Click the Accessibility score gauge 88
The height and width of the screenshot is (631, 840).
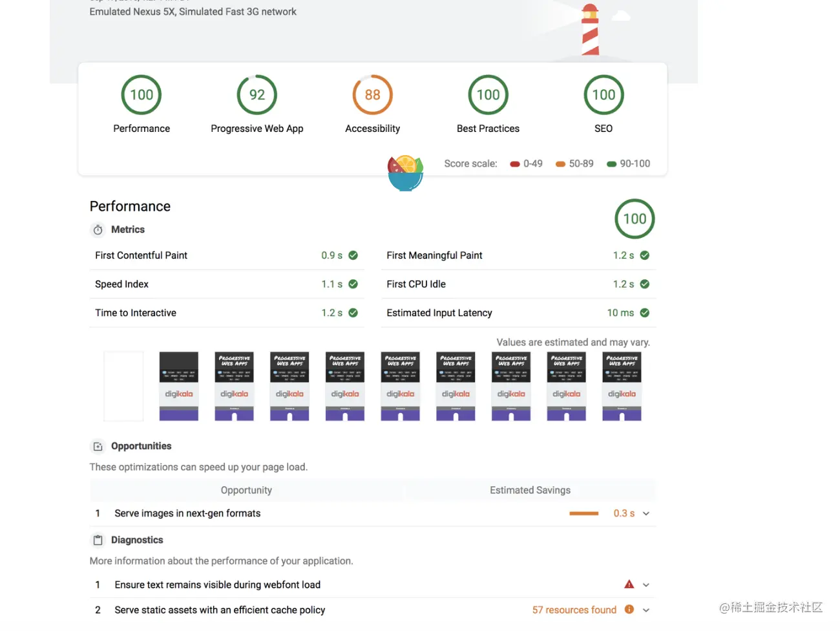(373, 95)
